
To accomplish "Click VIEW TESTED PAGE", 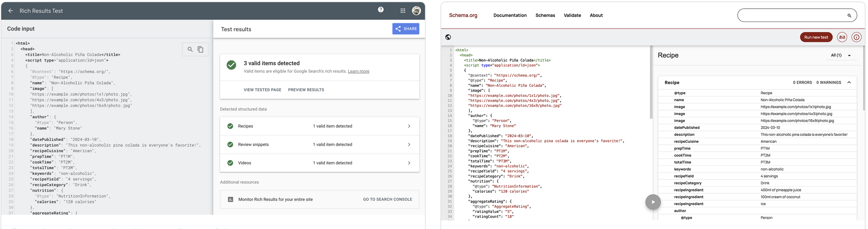I will tap(263, 90).
